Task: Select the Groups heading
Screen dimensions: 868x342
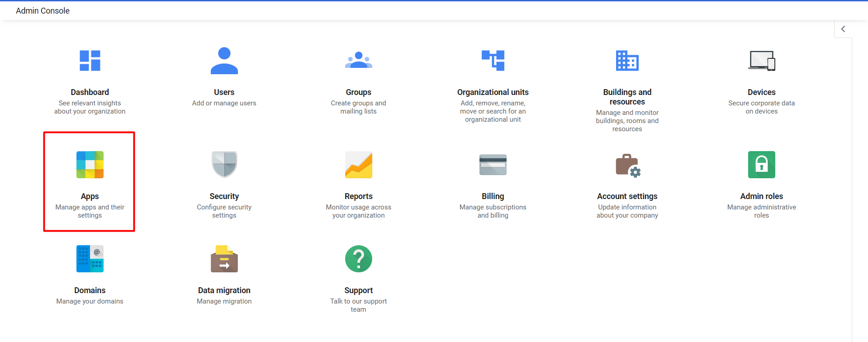Action: (359, 92)
